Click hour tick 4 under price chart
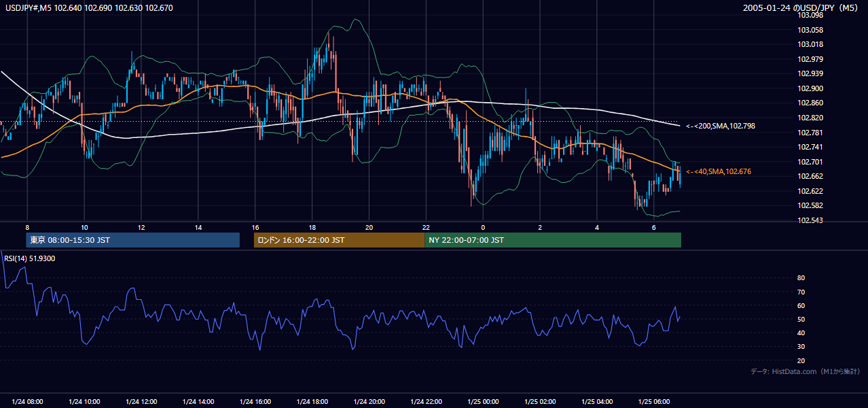The width and height of the screenshot is (868, 408). [x=597, y=227]
